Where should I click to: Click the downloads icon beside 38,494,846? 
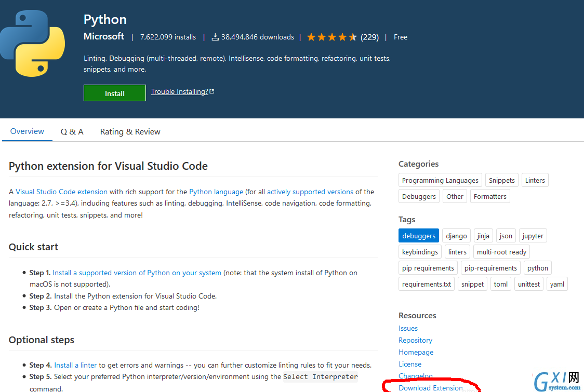215,37
